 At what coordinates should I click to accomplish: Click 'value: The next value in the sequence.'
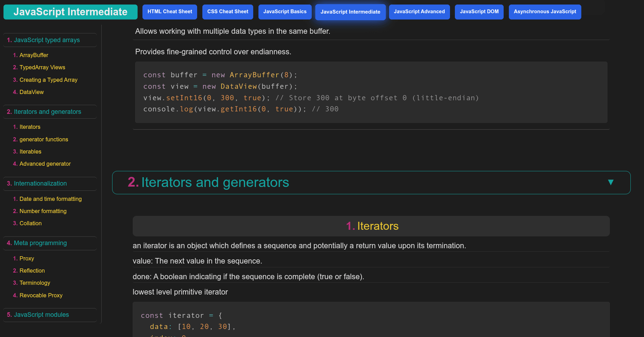click(197, 261)
